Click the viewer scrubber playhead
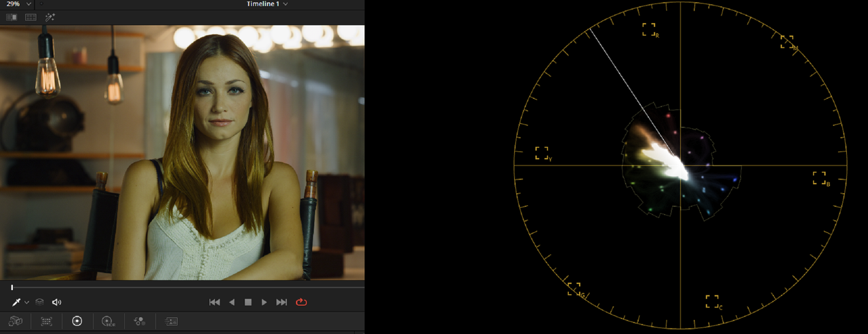The height and width of the screenshot is (334, 868). tap(12, 287)
